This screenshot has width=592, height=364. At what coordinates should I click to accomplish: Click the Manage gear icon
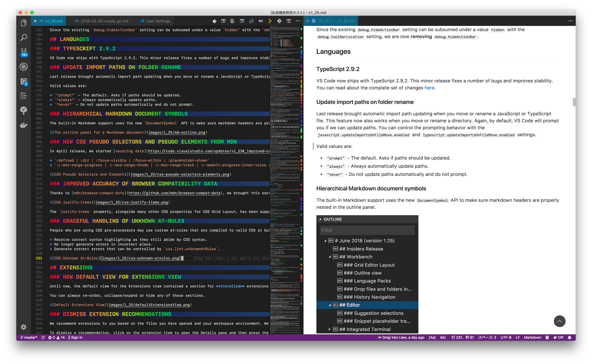[24, 327]
